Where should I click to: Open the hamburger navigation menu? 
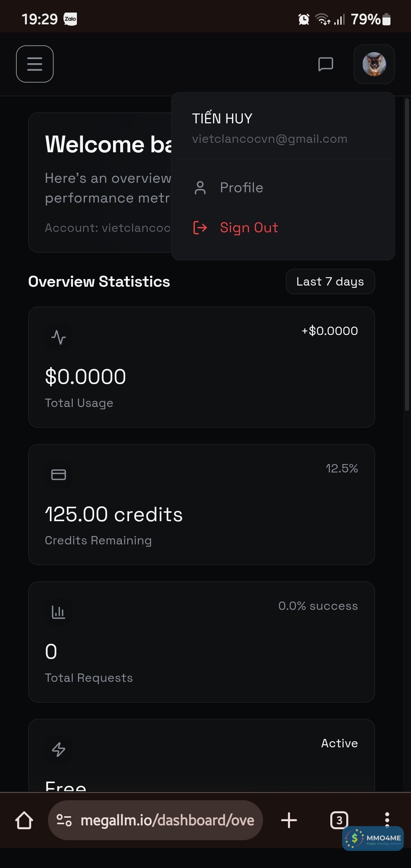(x=35, y=64)
